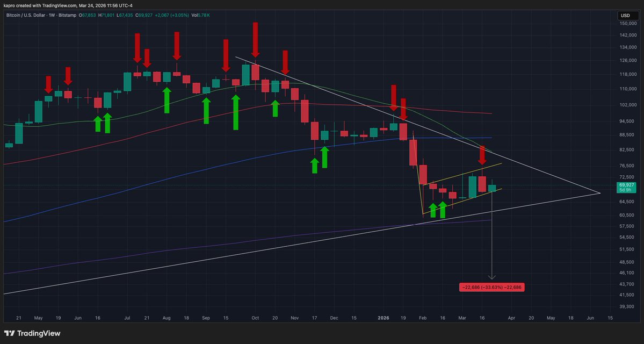The height and width of the screenshot is (344, 644).
Task: Click the Oct label on time axis
Action: [255, 318]
